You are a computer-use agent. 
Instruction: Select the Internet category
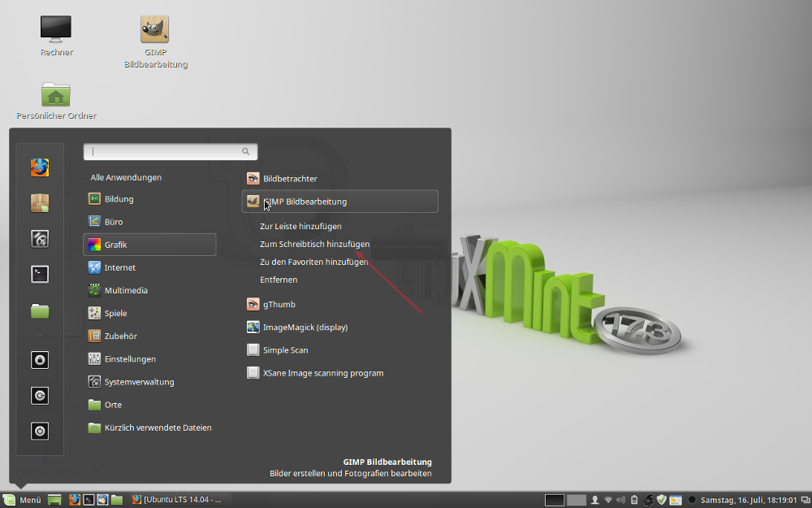coord(149,267)
